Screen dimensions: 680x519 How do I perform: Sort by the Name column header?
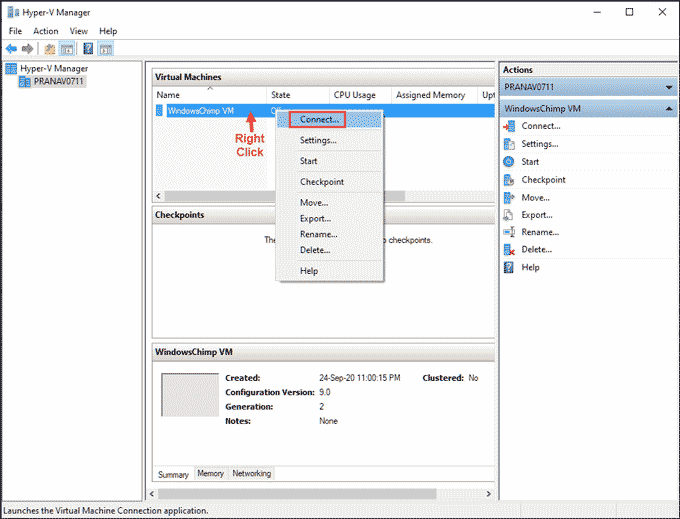(209, 95)
